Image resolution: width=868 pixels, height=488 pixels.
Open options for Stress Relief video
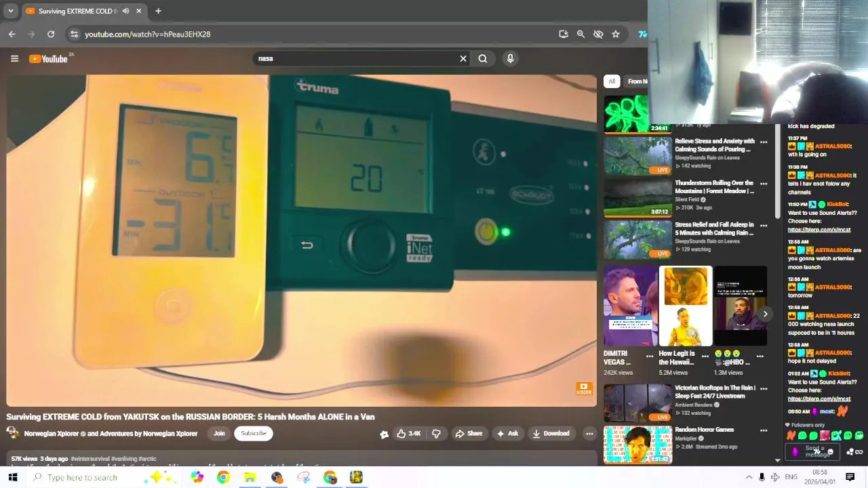pos(764,226)
